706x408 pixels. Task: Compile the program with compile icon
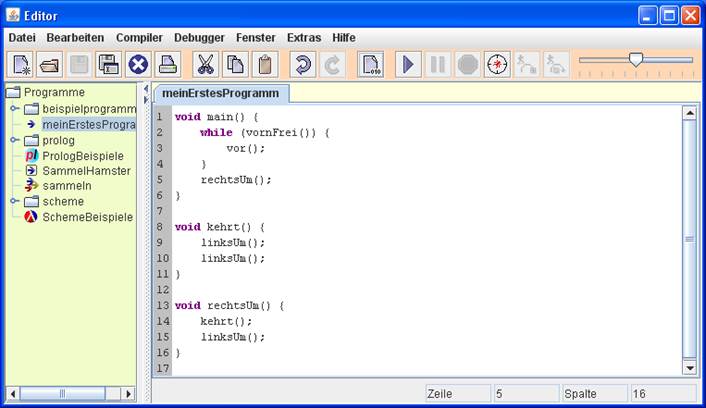coord(371,65)
